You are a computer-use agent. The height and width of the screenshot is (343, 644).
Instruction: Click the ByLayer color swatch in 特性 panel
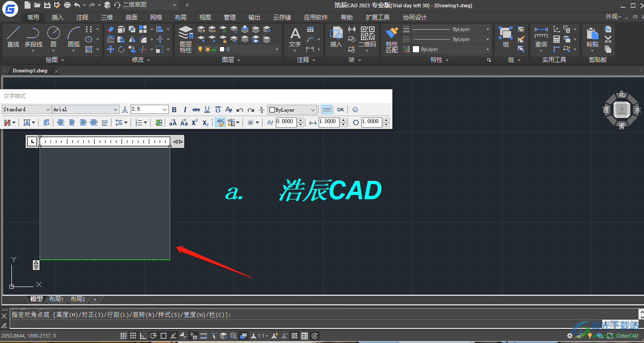(x=416, y=49)
